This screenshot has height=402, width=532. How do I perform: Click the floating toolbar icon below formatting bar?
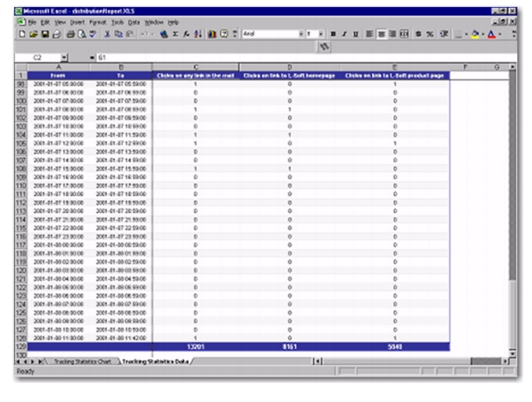click(x=324, y=46)
